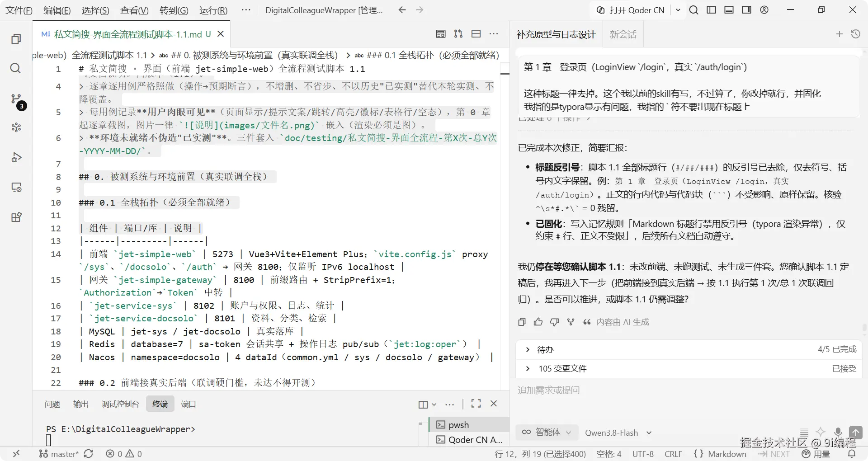The height and width of the screenshot is (461, 868).
Task: Split the editor with the layout icon
Action: pos(476,34)
